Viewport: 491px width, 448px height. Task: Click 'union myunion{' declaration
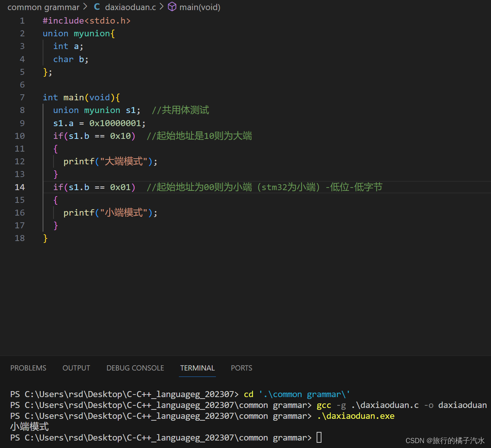pos(79,33)
